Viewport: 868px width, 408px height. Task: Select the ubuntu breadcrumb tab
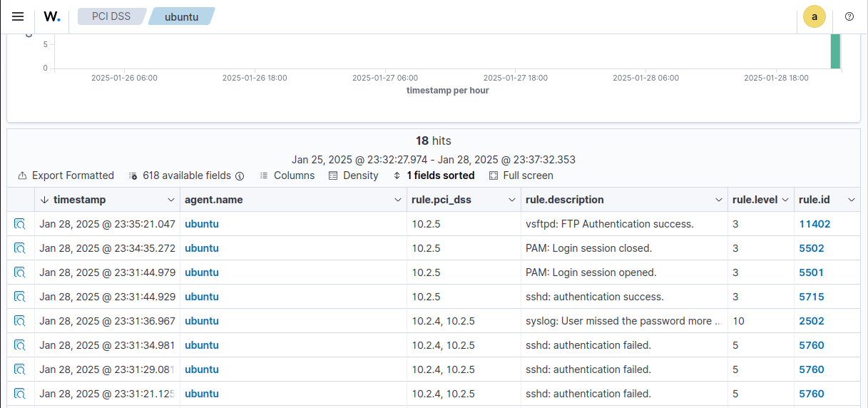(181, 16)
